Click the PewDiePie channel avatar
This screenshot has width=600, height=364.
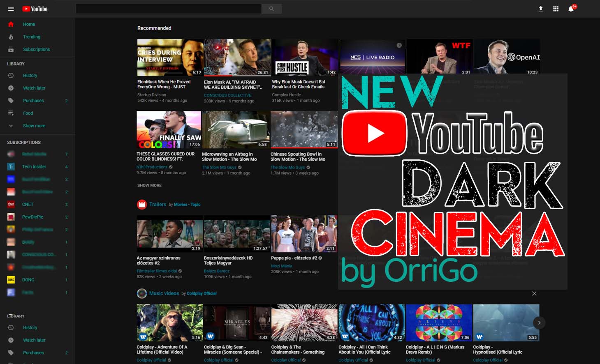[11, 217]
